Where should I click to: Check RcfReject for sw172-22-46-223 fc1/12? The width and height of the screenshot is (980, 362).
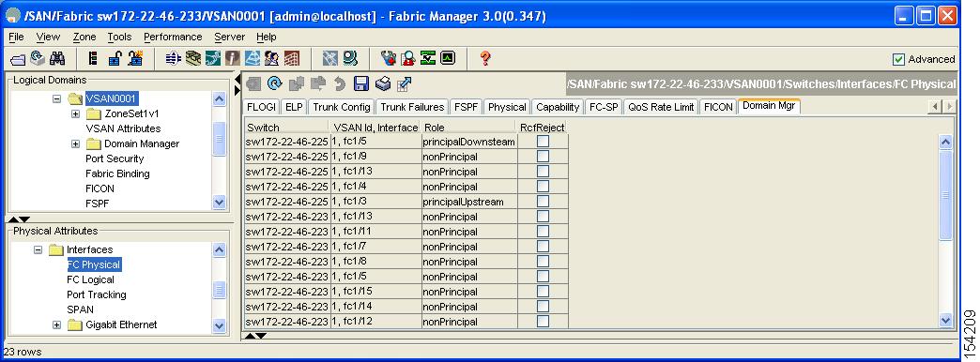544,321
